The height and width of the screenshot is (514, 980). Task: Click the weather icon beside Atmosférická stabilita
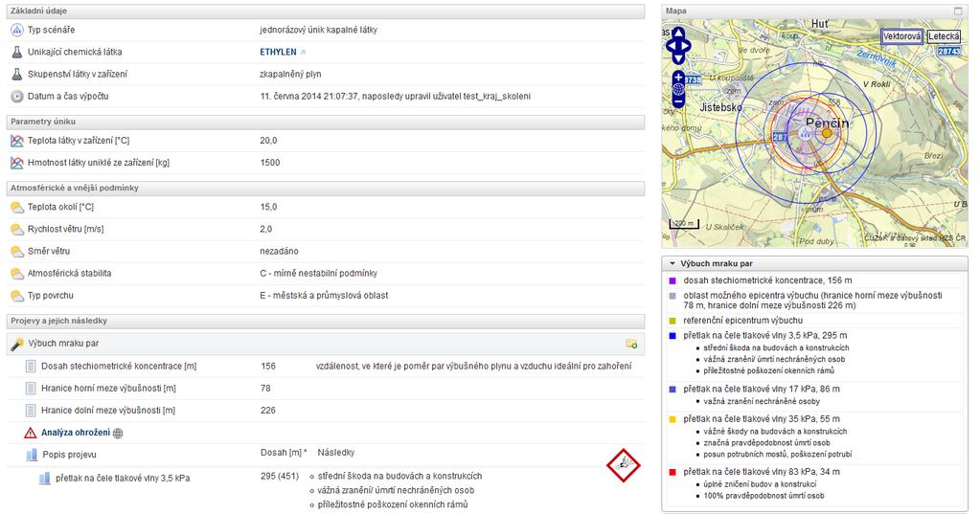17,274
